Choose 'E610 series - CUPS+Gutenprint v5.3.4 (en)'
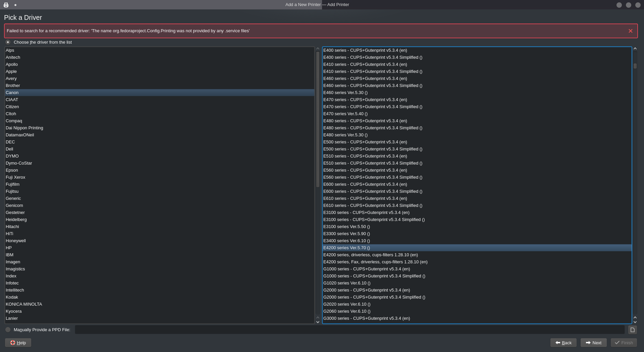 pyautogui.click(x=477, y=199)
